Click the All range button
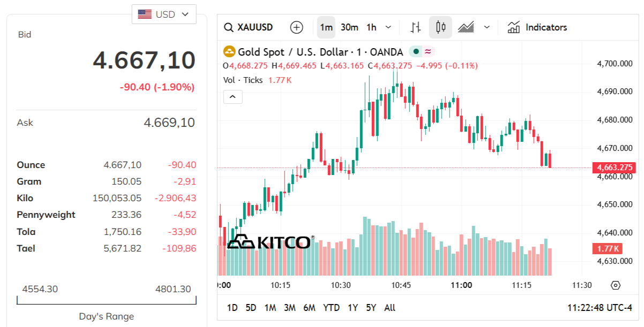 point(390,308)
